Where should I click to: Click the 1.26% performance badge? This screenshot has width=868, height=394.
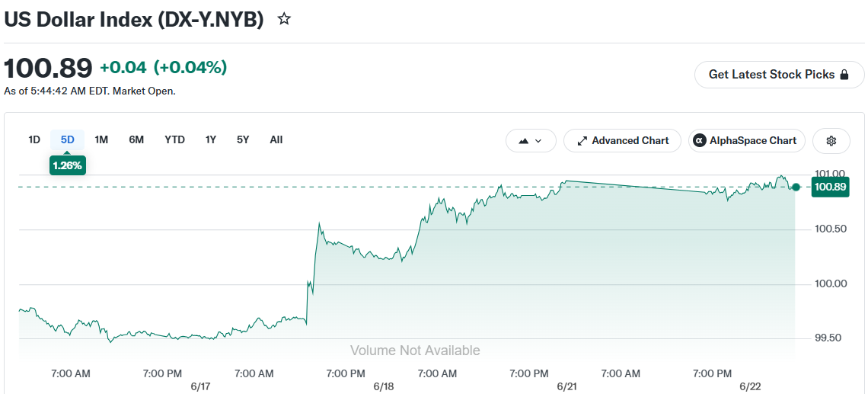(x=68, y=165)
